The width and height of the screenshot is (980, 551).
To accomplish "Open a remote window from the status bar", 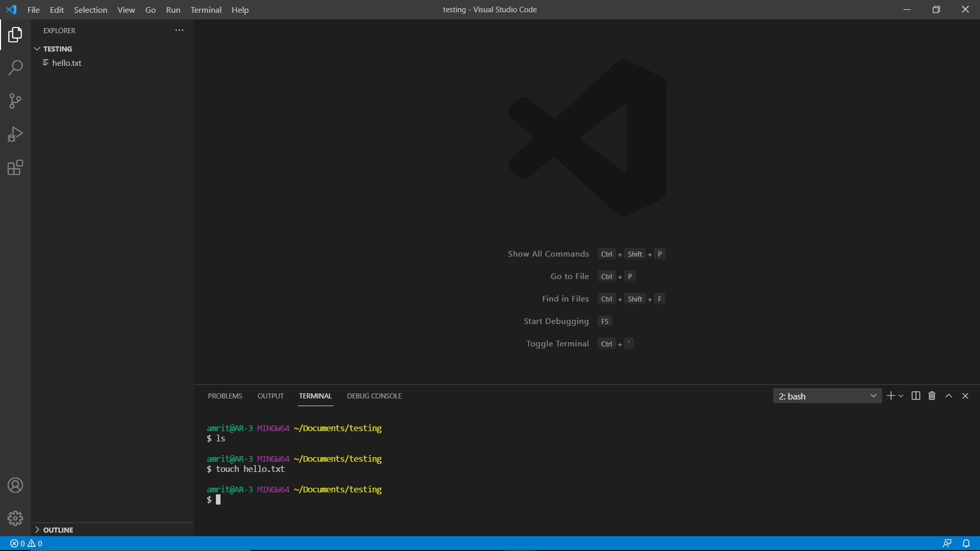I will click(x=948, y=543).
